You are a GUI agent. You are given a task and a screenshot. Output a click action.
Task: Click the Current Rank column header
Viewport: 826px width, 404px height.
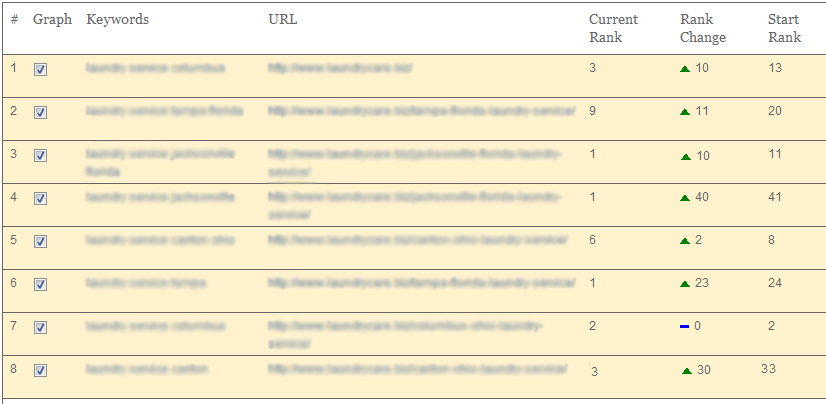[x=613, y=28]
